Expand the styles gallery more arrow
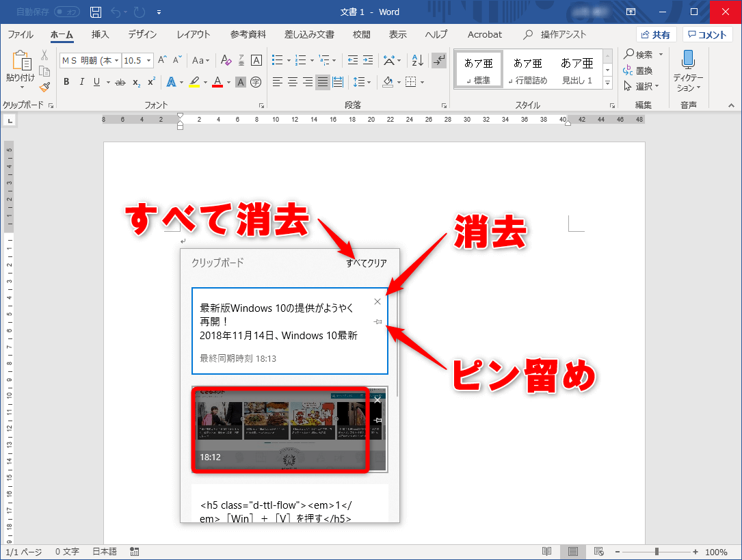 click(607, 82)
